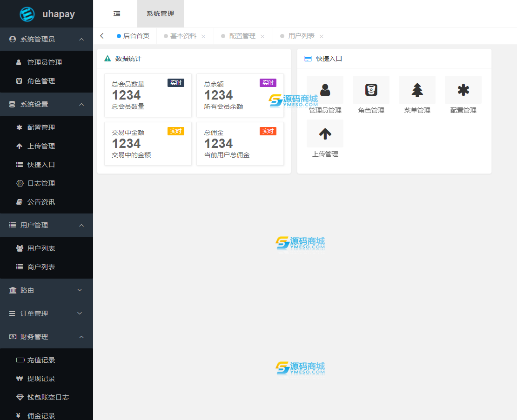Image resolution: width=517 pixels, height=420 pixels.
Task: Close the 基本资料 tab
Action: click(x=203, y=36)
